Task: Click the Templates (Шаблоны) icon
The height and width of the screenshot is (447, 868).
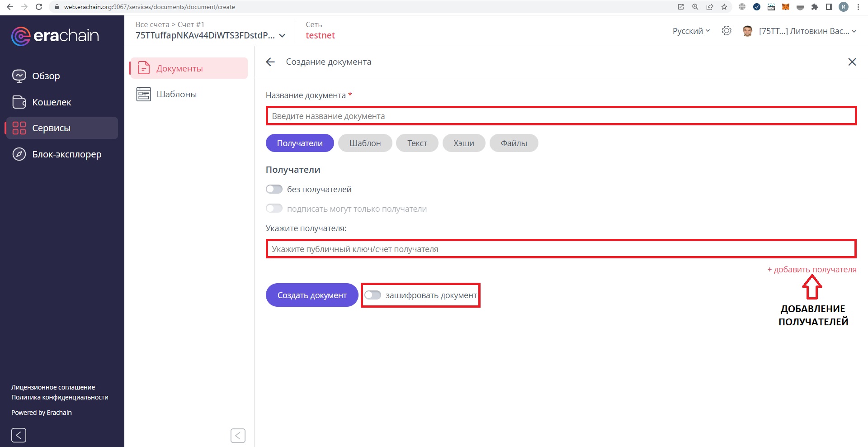Action: [144, 94]
